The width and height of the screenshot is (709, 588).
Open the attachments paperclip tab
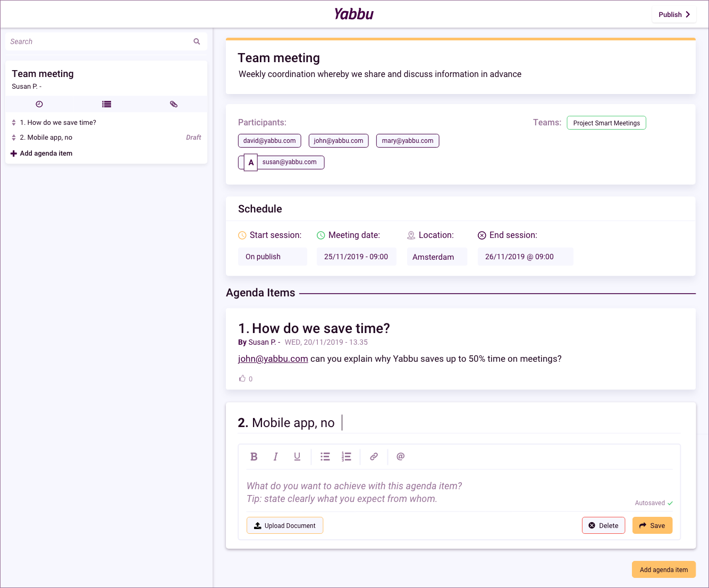174,104
